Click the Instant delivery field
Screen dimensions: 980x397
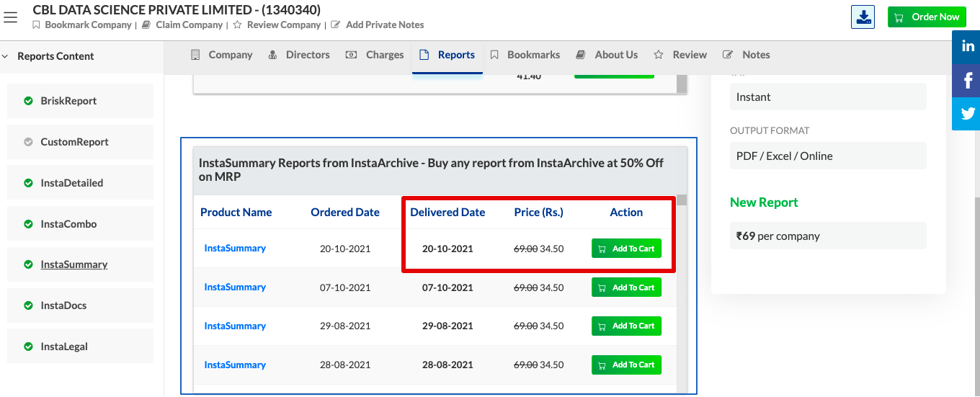[828, 97]
